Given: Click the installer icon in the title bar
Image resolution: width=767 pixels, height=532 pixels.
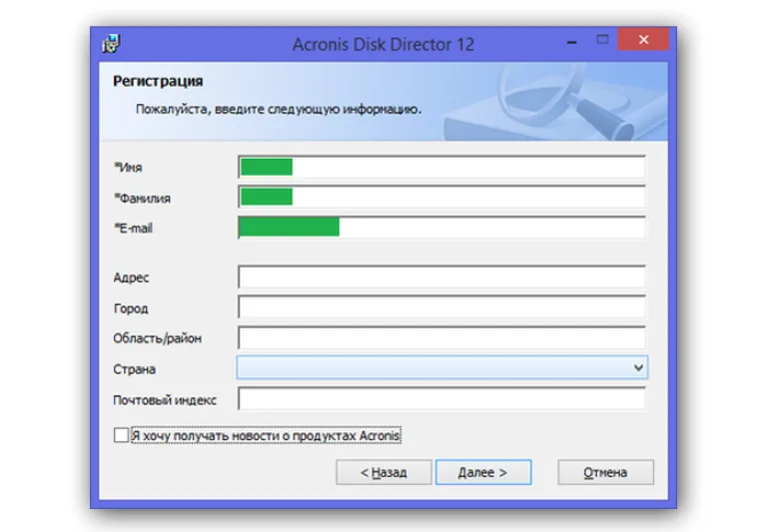Looking at the screenshot, I should point(111,44).
